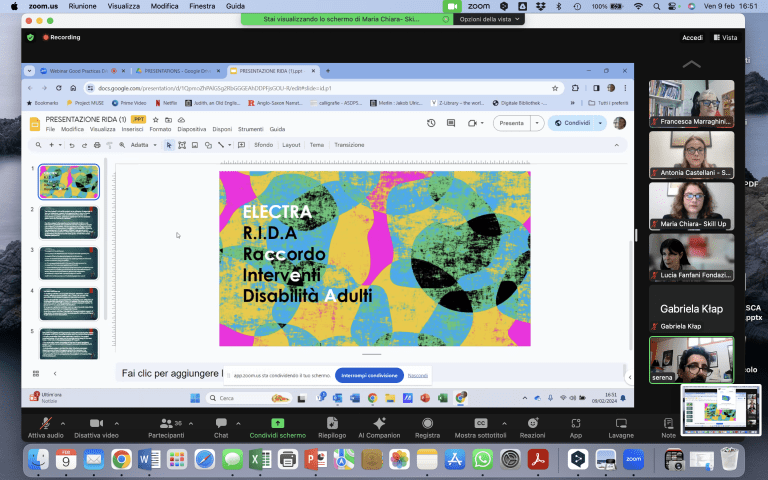This screenshot has height=480, width=768.
Task: Click the Nascondi link in sharing bar
Action: 418,376
